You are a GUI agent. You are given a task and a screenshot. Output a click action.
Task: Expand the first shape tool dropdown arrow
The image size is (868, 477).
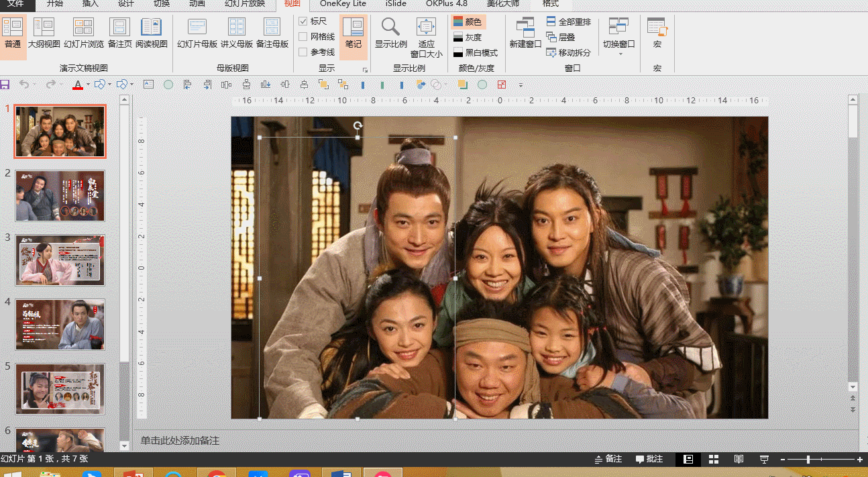pos(109,85)
